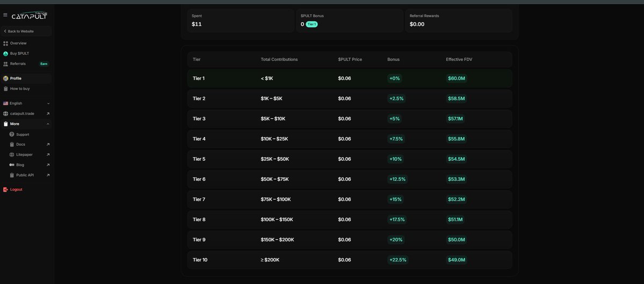Select the Tier 1 row label
This screenshot has width=644, height=284.
(199, 78)
